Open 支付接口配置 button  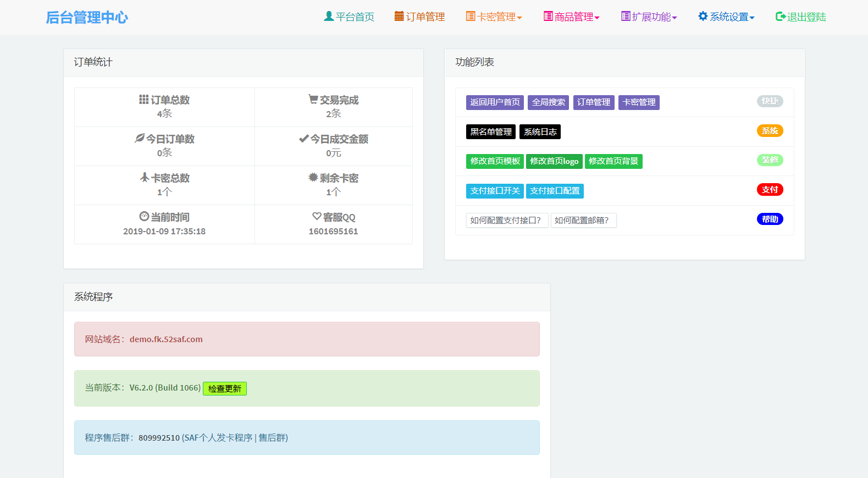tap(555, 191)
